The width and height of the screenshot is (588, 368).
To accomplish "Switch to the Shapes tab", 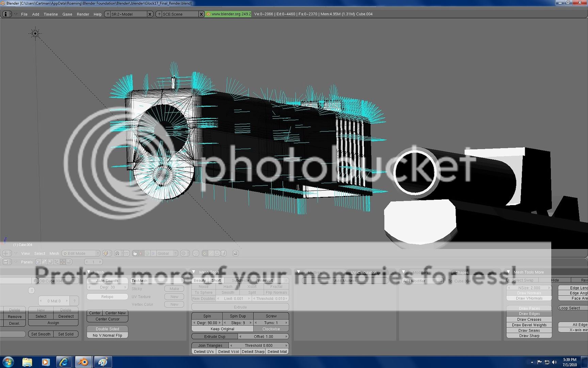I will coord(462,272).
